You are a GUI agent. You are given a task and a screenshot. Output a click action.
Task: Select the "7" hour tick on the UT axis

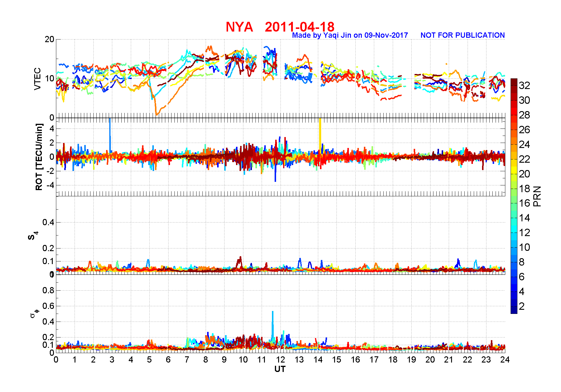tap(187, 360)
